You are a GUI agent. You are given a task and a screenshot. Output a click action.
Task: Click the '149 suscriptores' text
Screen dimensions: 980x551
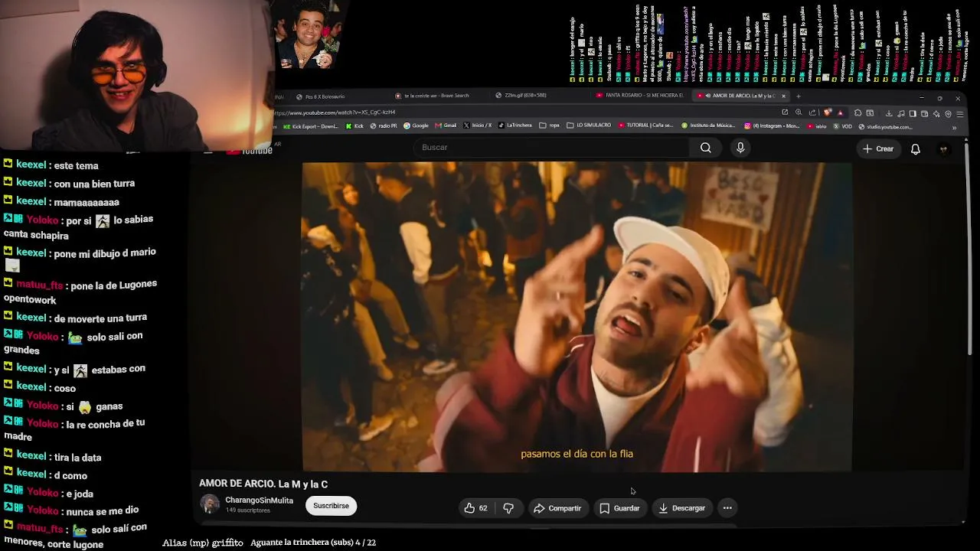coord(247,510)
